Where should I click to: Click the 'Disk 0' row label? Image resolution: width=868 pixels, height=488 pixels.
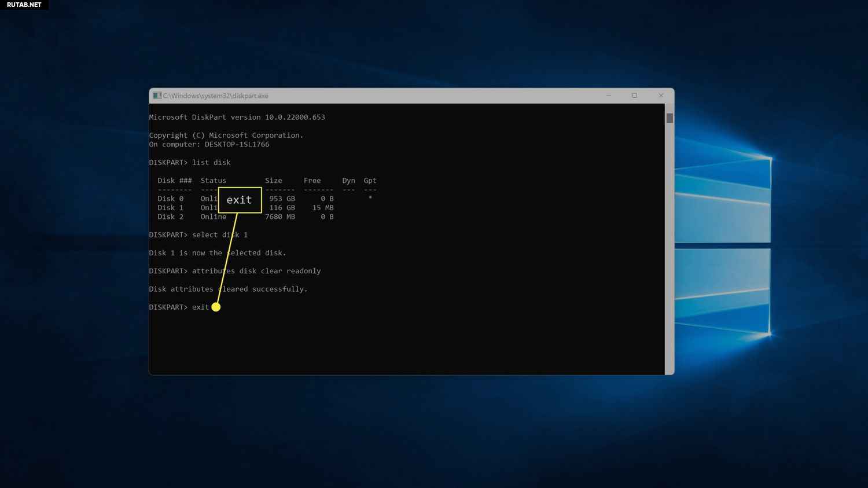click(x=170, y=198)
